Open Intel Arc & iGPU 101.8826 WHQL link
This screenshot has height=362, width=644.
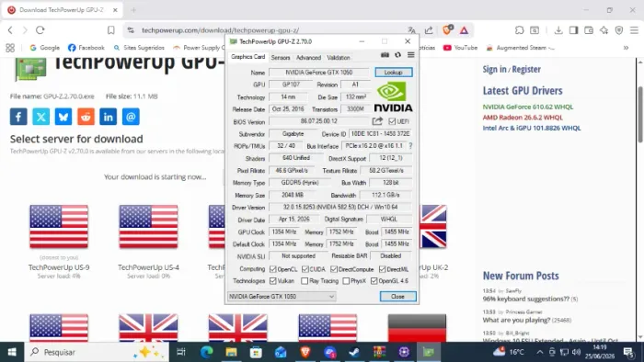pos(532,128)
